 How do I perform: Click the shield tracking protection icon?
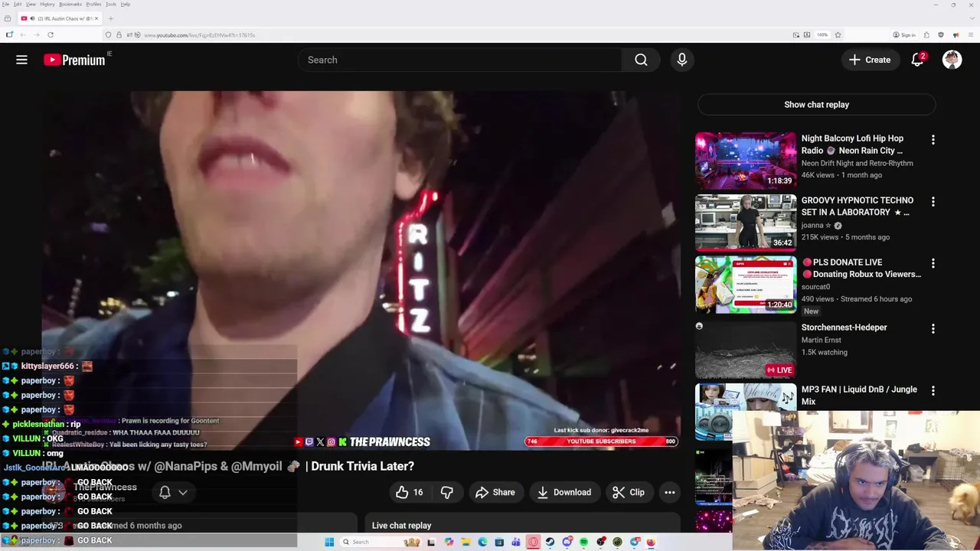coord(108,34)
